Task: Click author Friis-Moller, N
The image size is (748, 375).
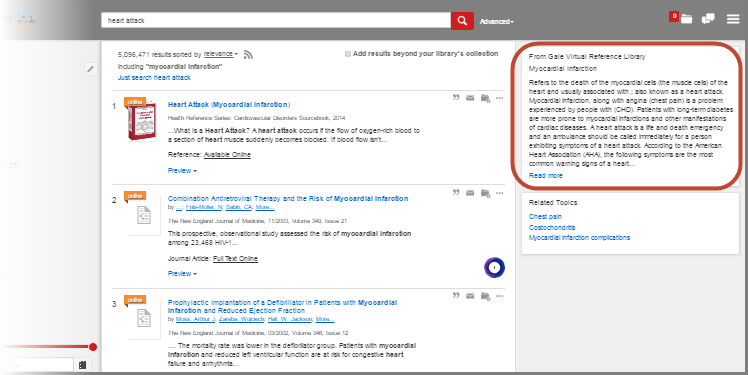Action: (x=204, y=208)
